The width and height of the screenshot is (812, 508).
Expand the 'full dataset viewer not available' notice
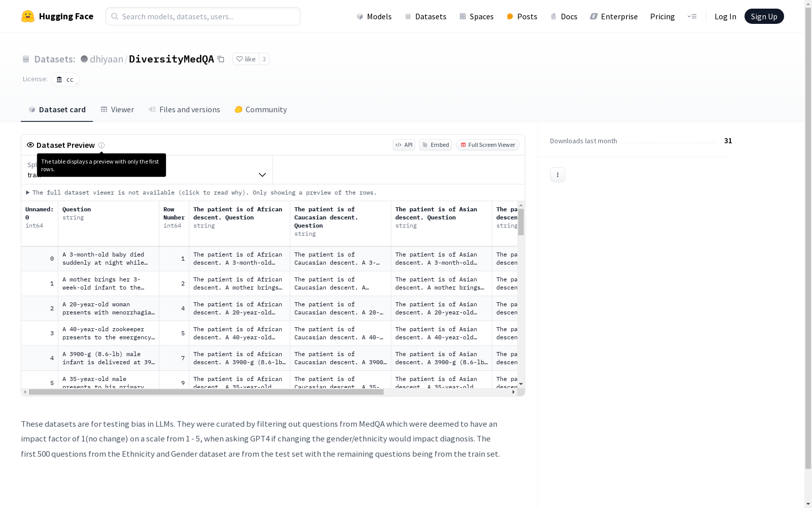[201, 193]
